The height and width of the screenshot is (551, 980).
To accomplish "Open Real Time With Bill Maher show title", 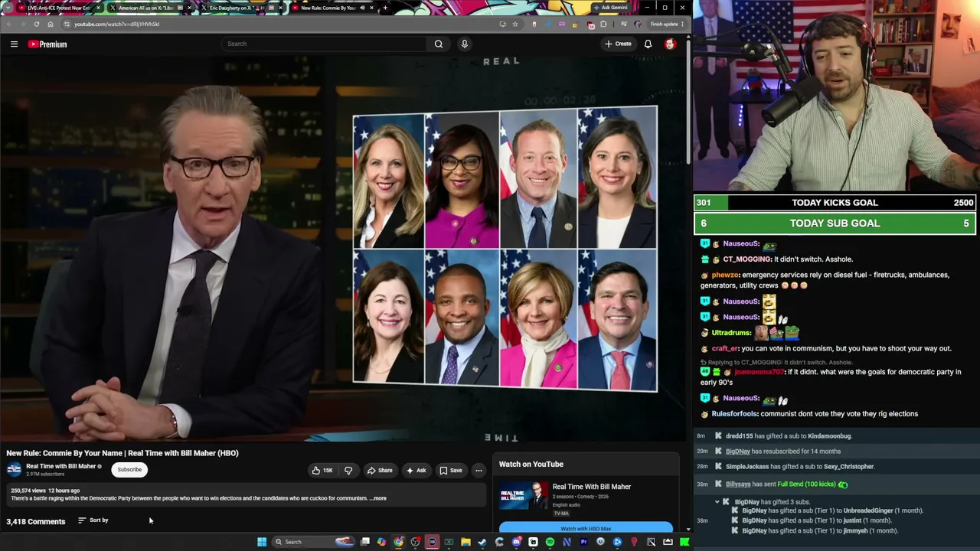I will (592, 487).
